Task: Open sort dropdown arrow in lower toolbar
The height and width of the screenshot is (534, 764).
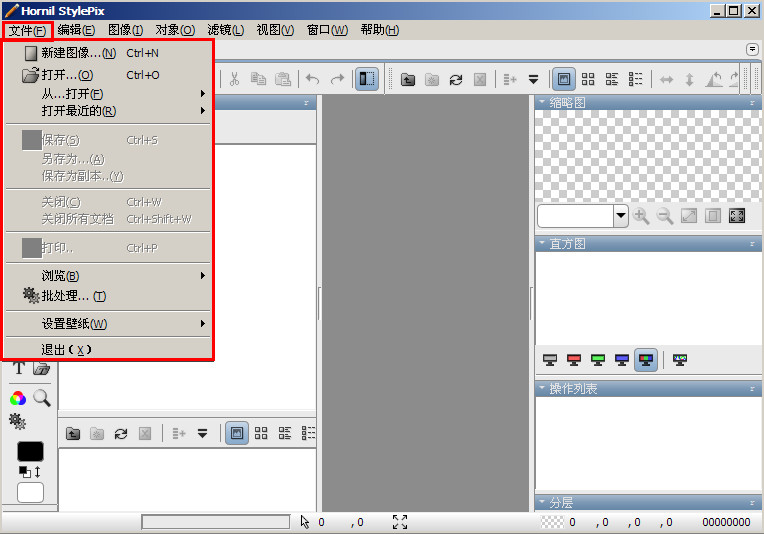Action: [202, 433]
